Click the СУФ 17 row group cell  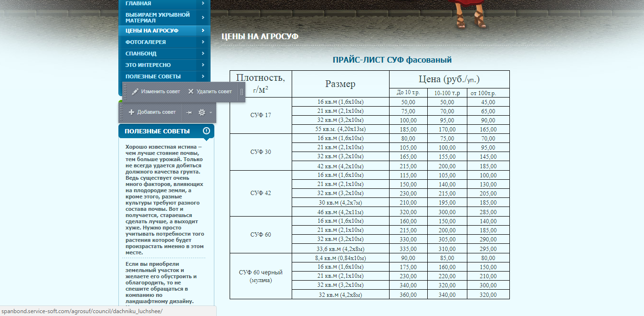pyautogui.click(x=261, y=115)
